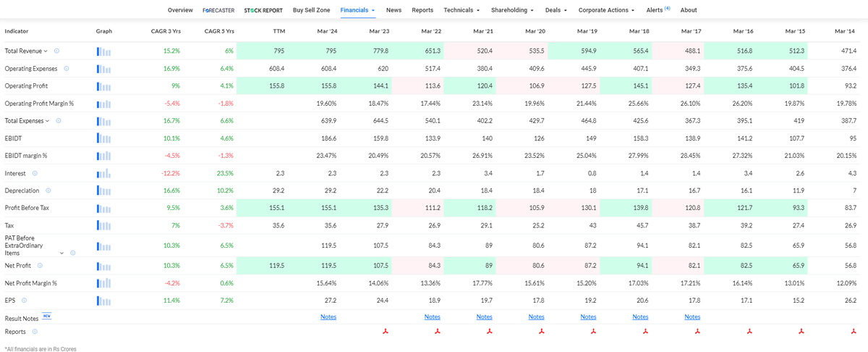Click the info icon beside Operating Expenses
This screenshot has height=352, width=868.
67,68
